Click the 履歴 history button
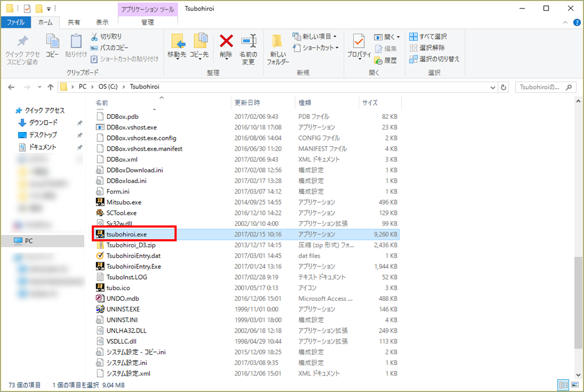This screenshot has width=584, height=392. click(x=386, y=60)
